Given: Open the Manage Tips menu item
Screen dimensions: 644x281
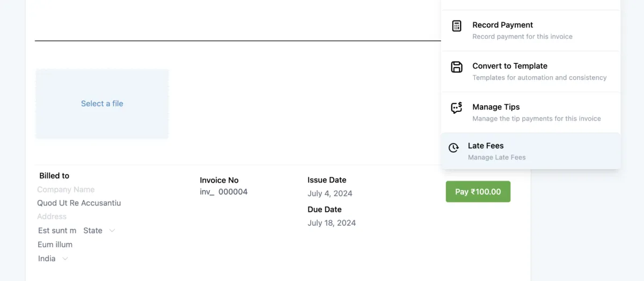Looking at the screenshot, I should 531,112.
